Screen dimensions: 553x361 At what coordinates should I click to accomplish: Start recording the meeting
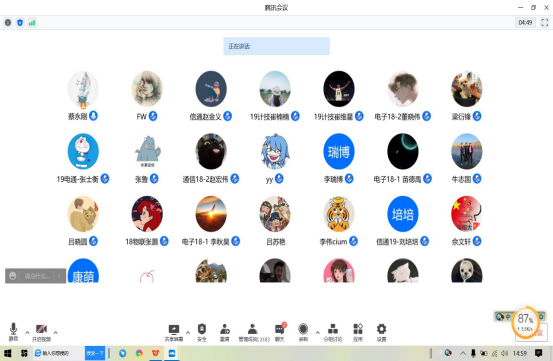pos(303,332)
